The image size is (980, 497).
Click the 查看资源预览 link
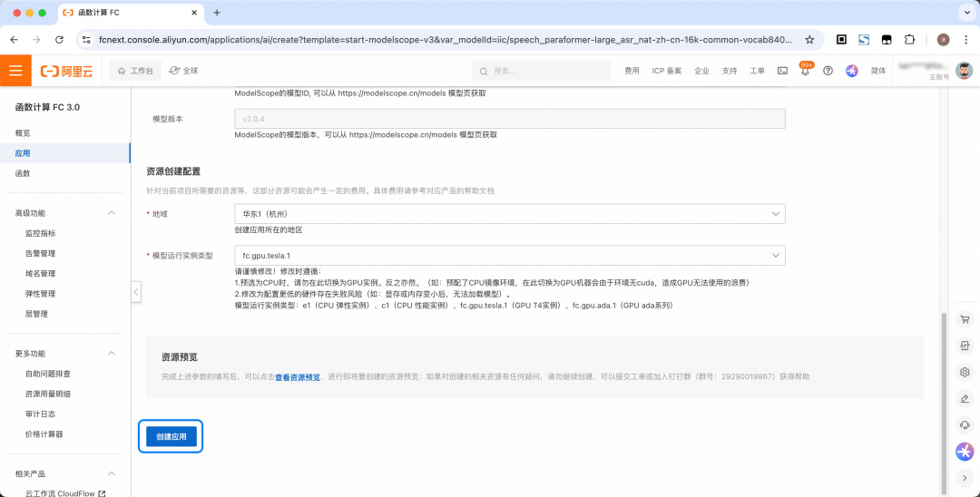click(298, 377)
